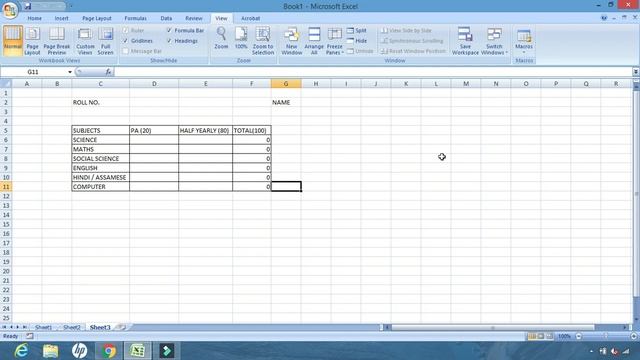
Task: Open File Explorer from the taskbar
Action: tap(50, 351)
